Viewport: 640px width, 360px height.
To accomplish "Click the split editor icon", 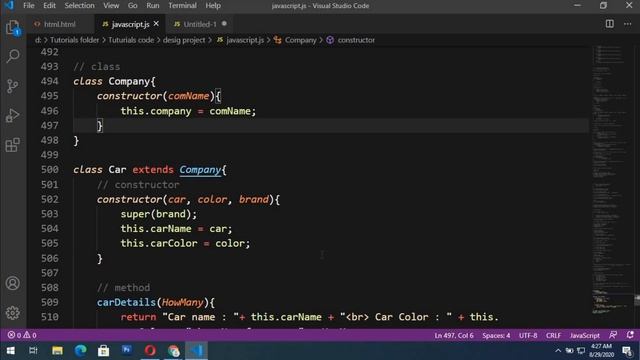I will click(609, 24).
